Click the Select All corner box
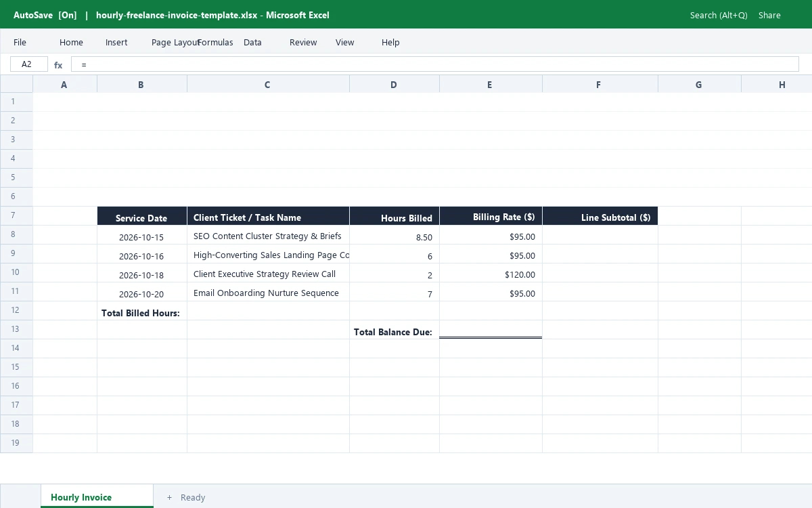Image resolution: width=812 pixels, height=508 pixels. 16,84
